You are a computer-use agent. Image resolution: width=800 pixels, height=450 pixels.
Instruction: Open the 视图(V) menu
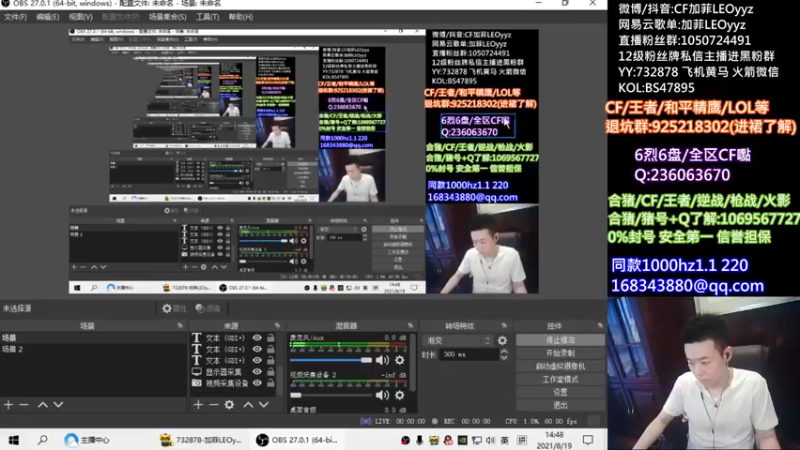pyautogui.click(x=81, y=17)
